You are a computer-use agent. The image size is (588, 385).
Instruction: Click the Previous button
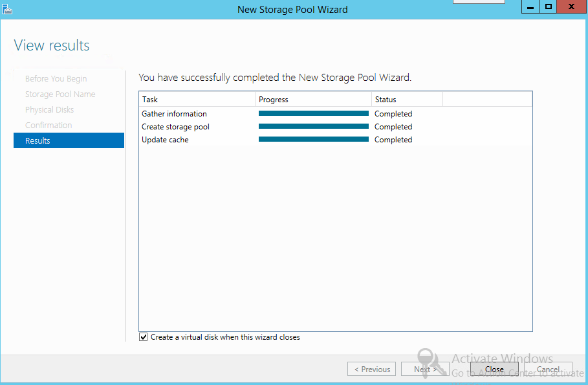click(x=371, y=369)
